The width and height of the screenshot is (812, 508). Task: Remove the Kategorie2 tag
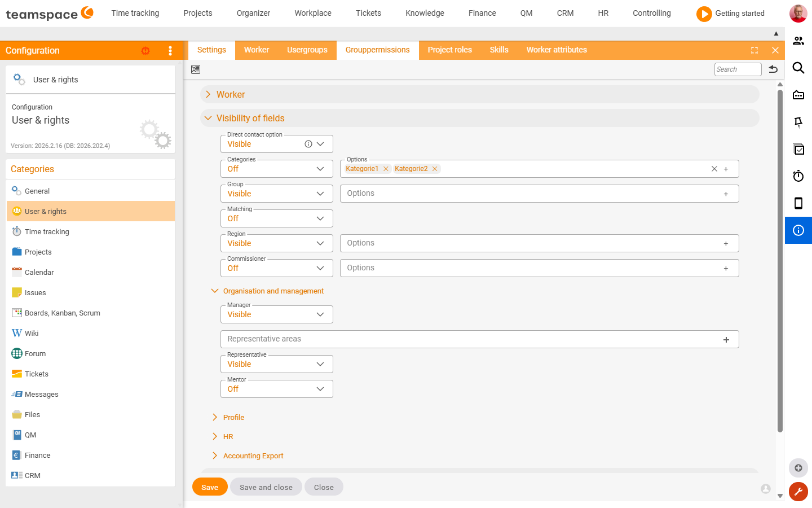click(x=435, y=169)
